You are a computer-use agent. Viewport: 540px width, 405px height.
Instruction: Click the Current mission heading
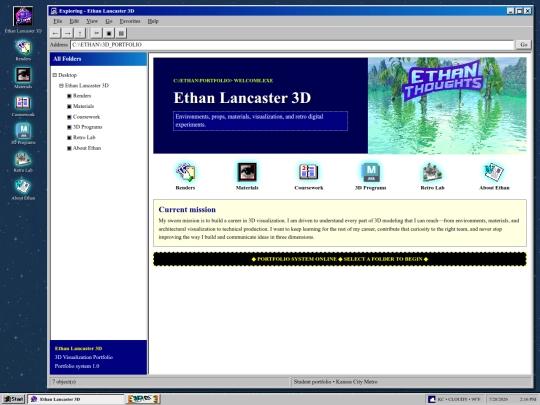coord(187,209)
